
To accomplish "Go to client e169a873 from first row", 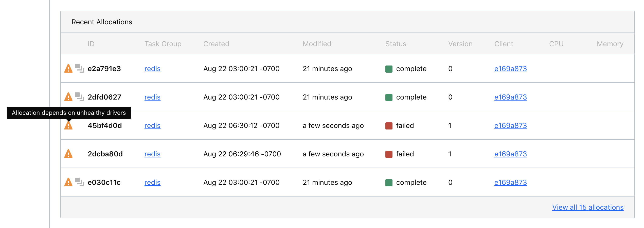I will (510, 69).
